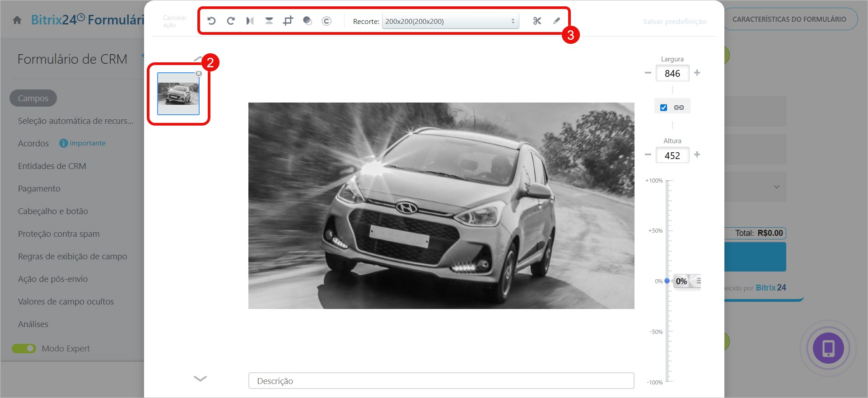Image resolution: width=868 pixels, height=398 pixels.
Task: Open Ação de pós-envio menu item
Action: [x=53, y=279]
